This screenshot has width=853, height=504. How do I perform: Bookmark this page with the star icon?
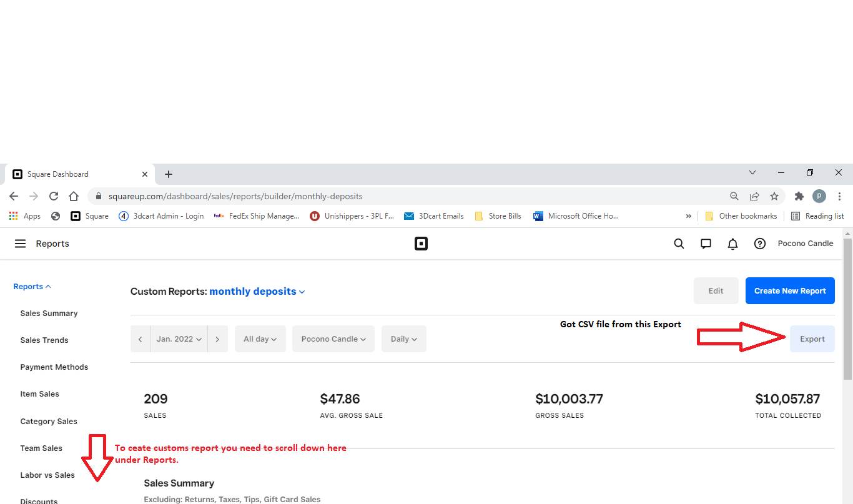point(774,196)
